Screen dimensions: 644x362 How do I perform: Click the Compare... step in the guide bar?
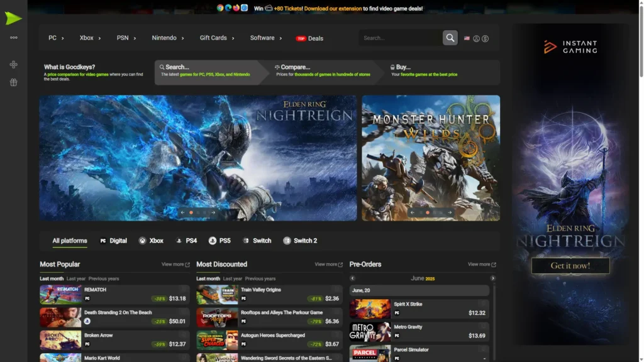[323, 72]
